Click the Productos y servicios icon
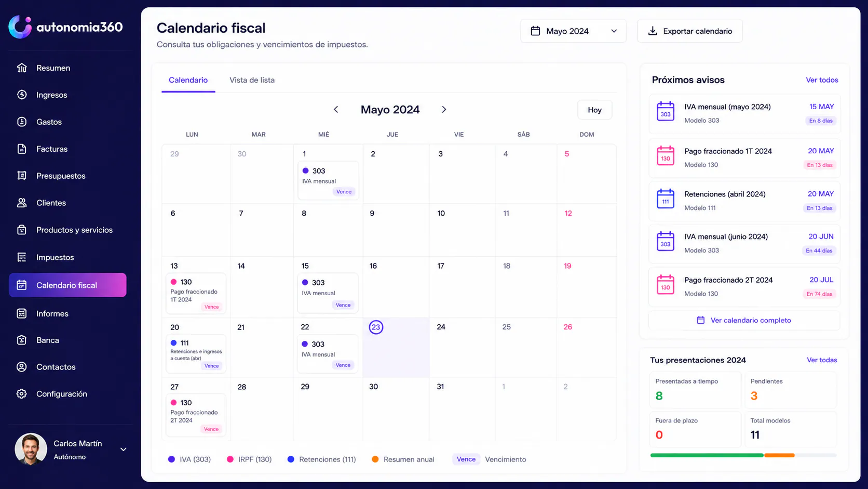868x489 pixels. tap(22, 230)
